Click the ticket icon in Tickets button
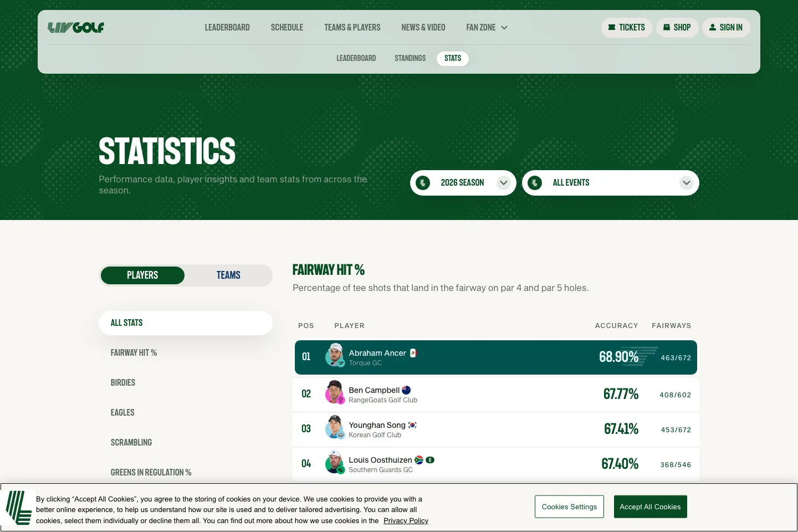Viewport: 798px width, 532px height. (612, 27)
